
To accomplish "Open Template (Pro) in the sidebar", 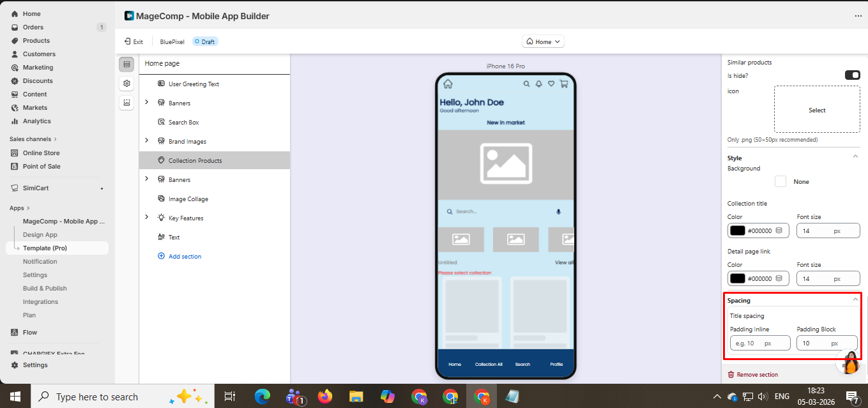I will tap(45, 248).
